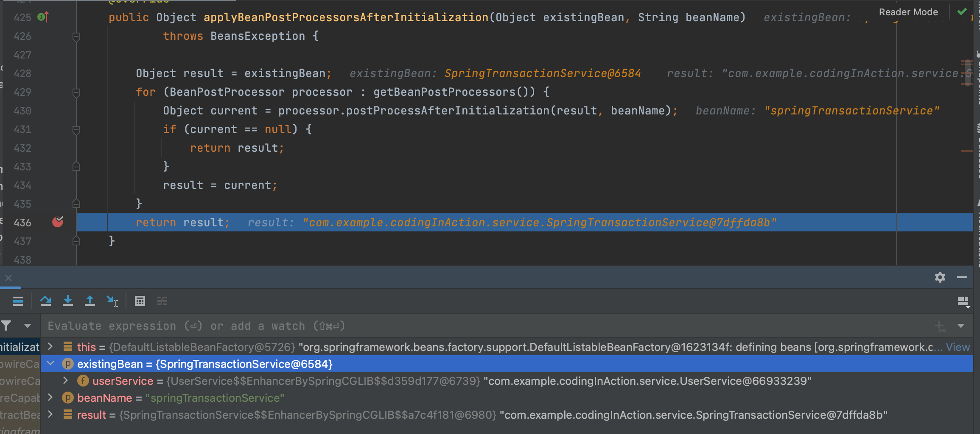Screen dimensions: 980x434
Task: Fold method block at line 426
Action: 76,36
